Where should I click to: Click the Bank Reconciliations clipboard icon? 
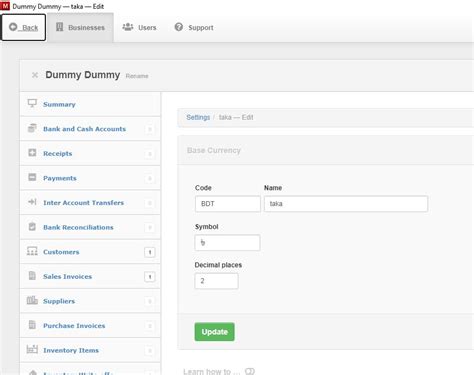32,226
